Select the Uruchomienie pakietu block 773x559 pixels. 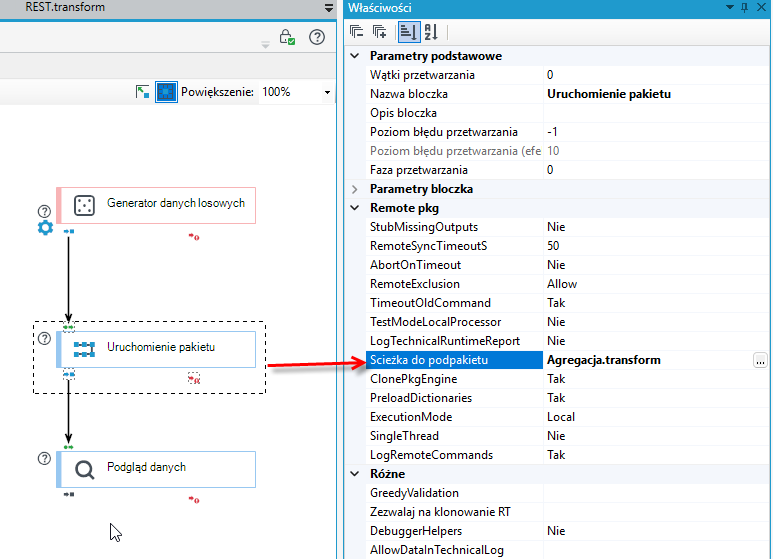[x=156, y=349]
